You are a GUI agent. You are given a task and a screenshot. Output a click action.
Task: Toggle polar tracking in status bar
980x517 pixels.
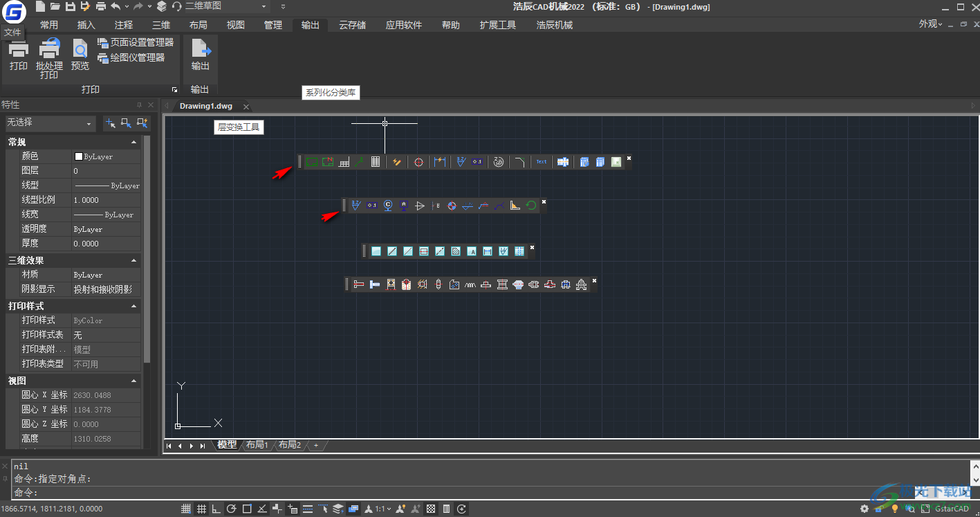point(232,509)
